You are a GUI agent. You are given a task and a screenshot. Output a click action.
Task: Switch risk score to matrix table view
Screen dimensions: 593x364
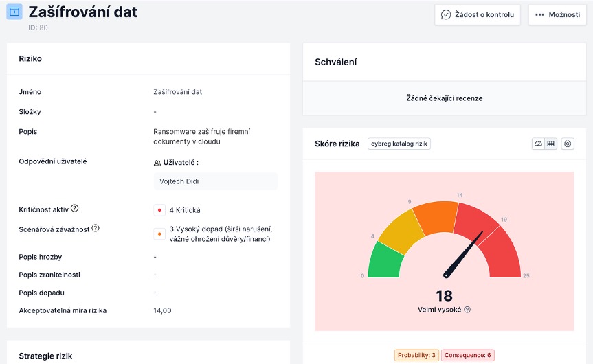(x=550, y=144)
